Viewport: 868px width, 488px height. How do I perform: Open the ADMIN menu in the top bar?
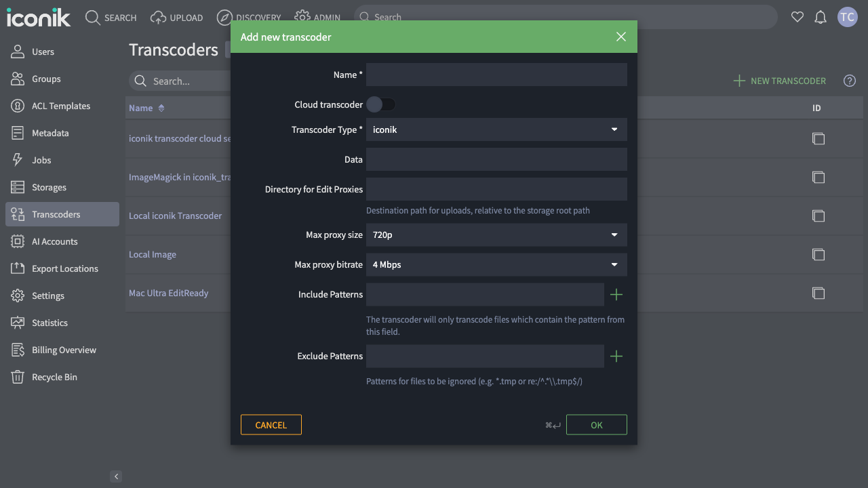[x=317, y=17]
